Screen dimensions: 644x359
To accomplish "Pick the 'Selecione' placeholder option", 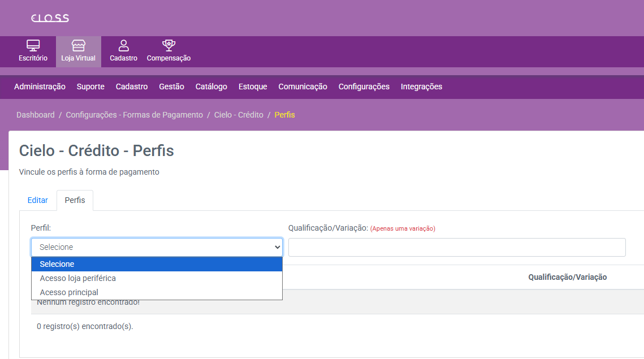I will click(57, 264).
